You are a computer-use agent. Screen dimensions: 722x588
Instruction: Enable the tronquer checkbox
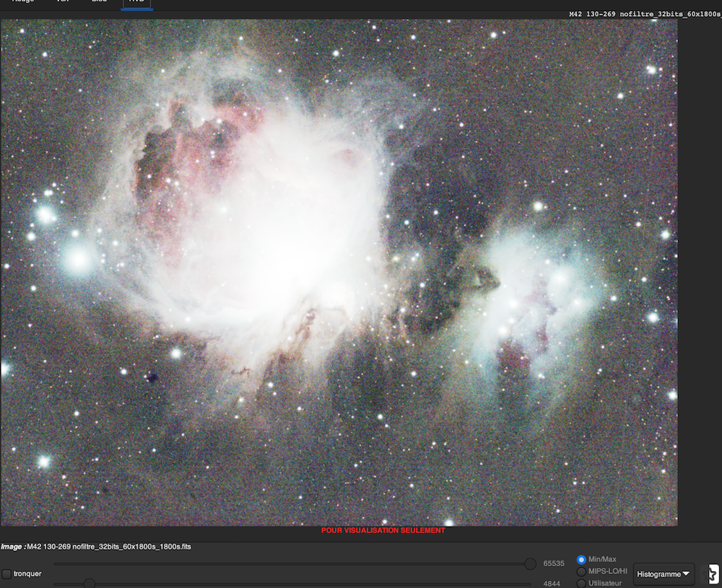coord(7,574)
